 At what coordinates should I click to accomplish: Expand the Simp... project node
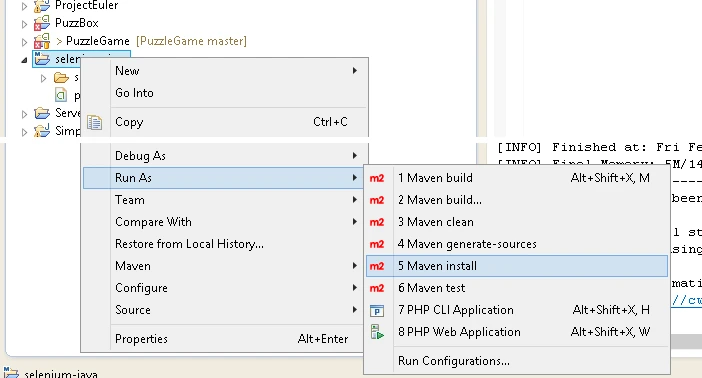25,132
